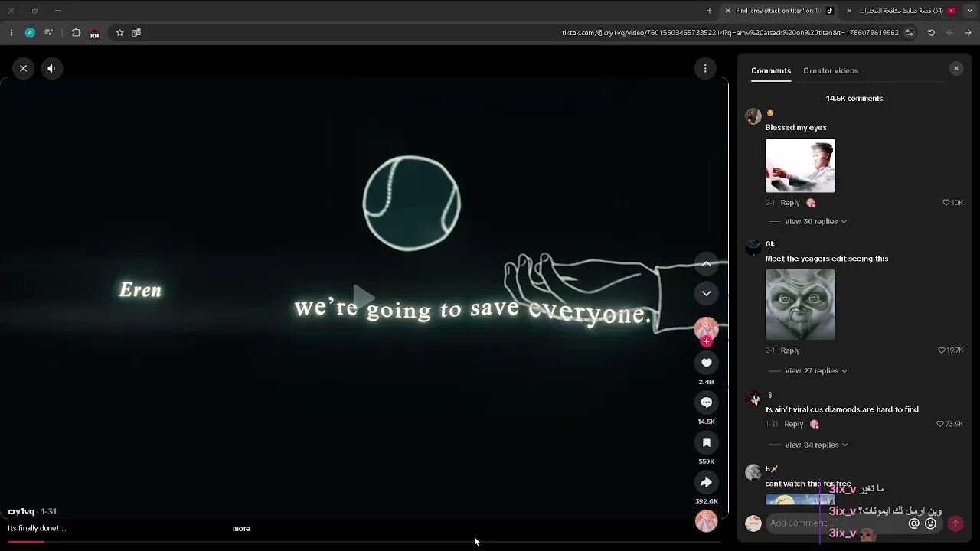Open avatar of the 'cant watch this' commenter
980x551 pixels.
point(753,472)
